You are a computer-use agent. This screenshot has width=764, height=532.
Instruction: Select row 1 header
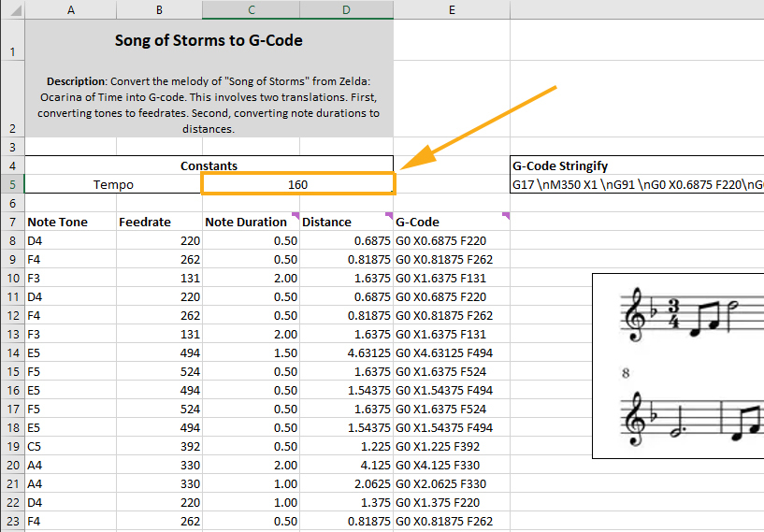pos(13,40)
